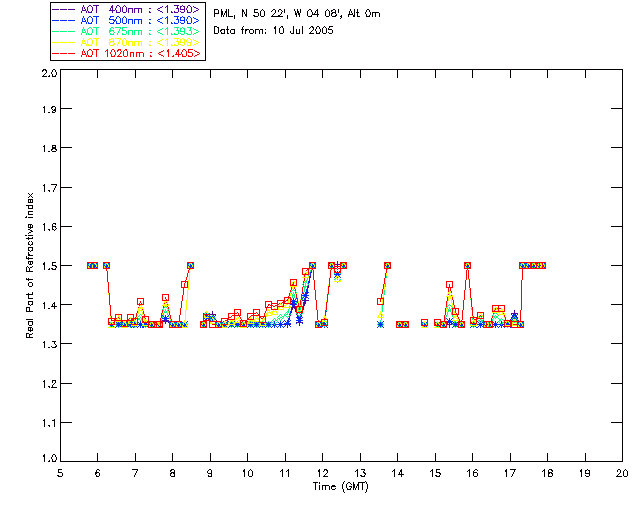
Task: Click the y-axis tick label '1.6'
Action: [x=49, y=227]
